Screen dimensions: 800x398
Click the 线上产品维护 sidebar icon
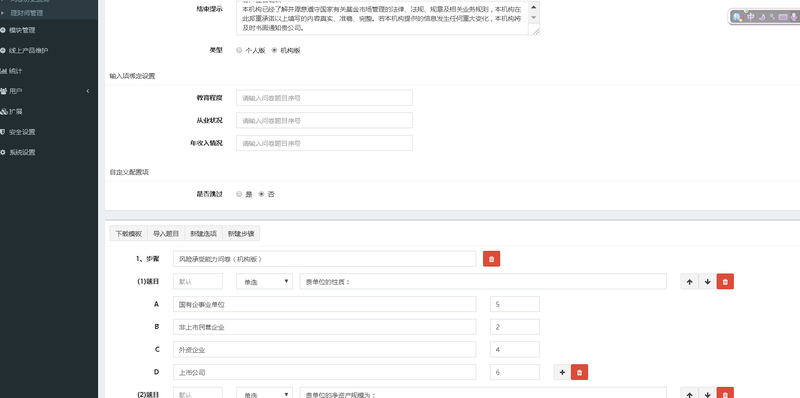pyautogui.click(x=3, y=51)
